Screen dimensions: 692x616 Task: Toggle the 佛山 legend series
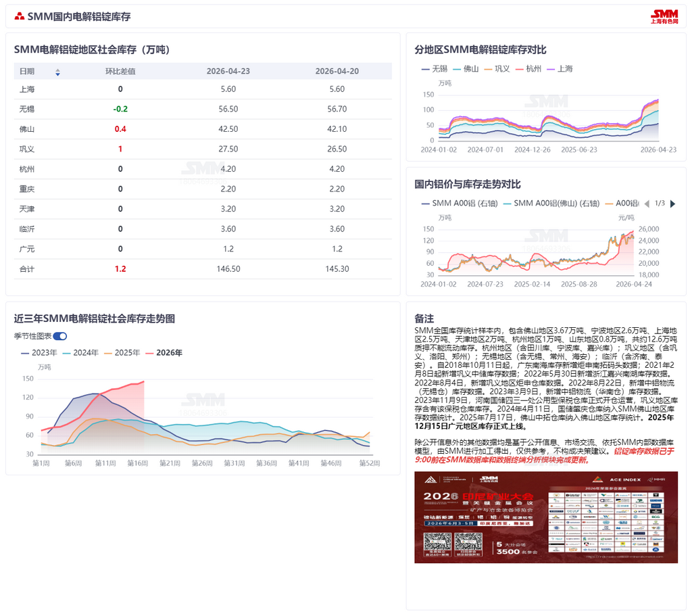coord(466,69)
